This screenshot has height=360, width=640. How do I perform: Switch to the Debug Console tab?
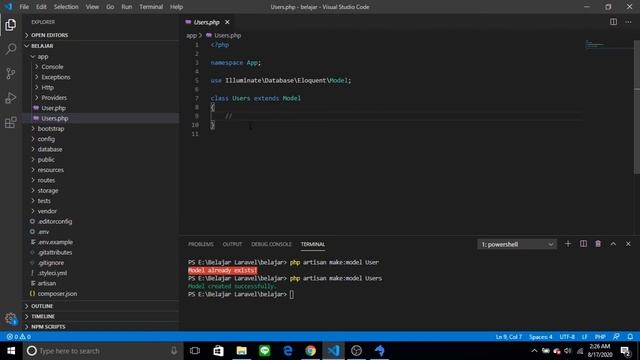(x=271, y=244)
